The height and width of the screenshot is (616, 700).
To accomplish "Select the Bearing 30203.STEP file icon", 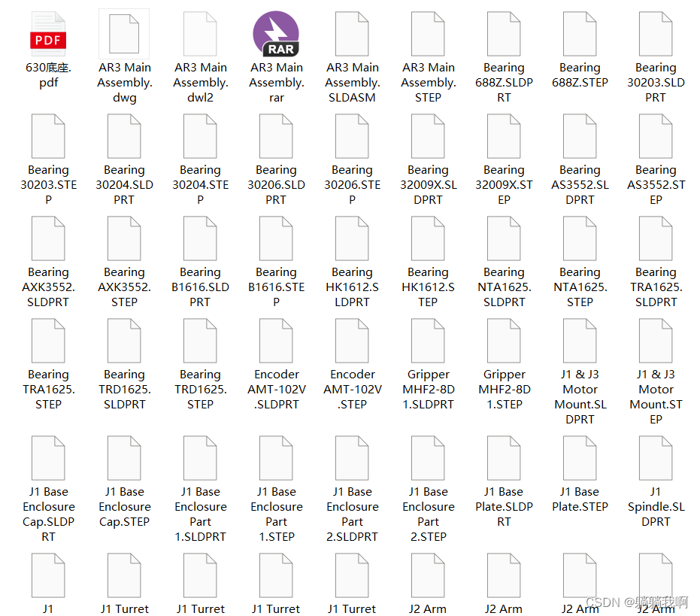I will (48, 136).
